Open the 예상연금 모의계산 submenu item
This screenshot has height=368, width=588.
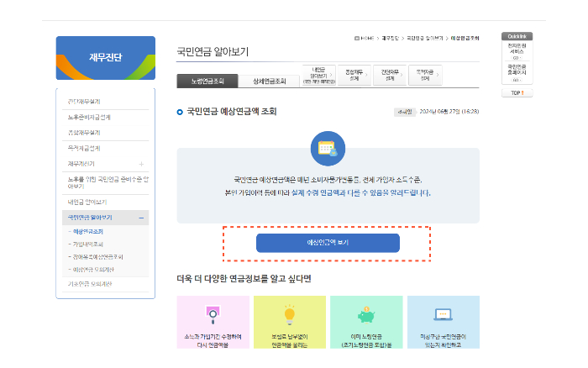coord(93,270)
